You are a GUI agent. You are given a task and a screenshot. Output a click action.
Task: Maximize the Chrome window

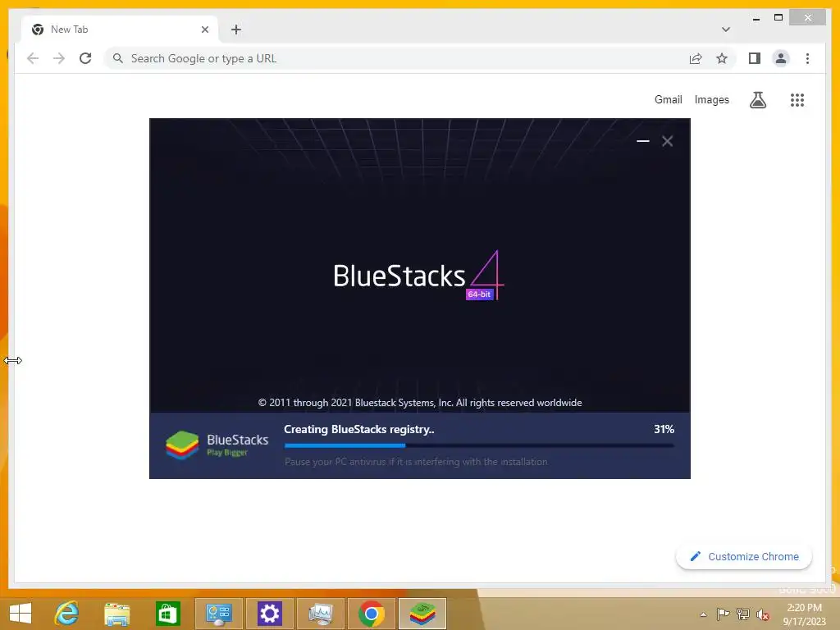coord(778,18)
